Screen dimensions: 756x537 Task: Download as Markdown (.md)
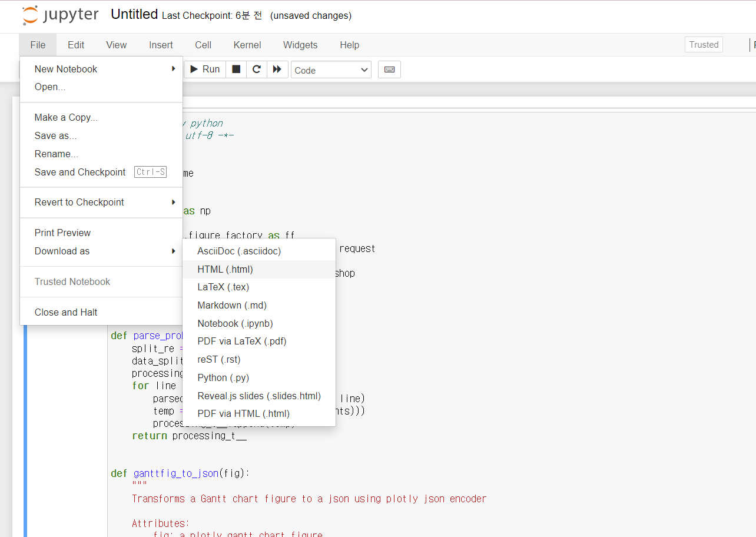pyautogui.click(x=259, y=305)
